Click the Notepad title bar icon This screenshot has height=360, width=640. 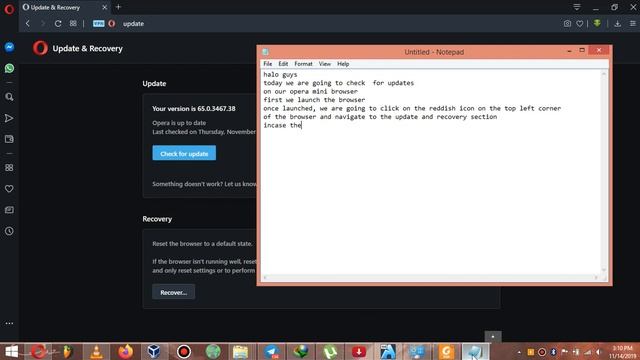(x=265, y=52)
